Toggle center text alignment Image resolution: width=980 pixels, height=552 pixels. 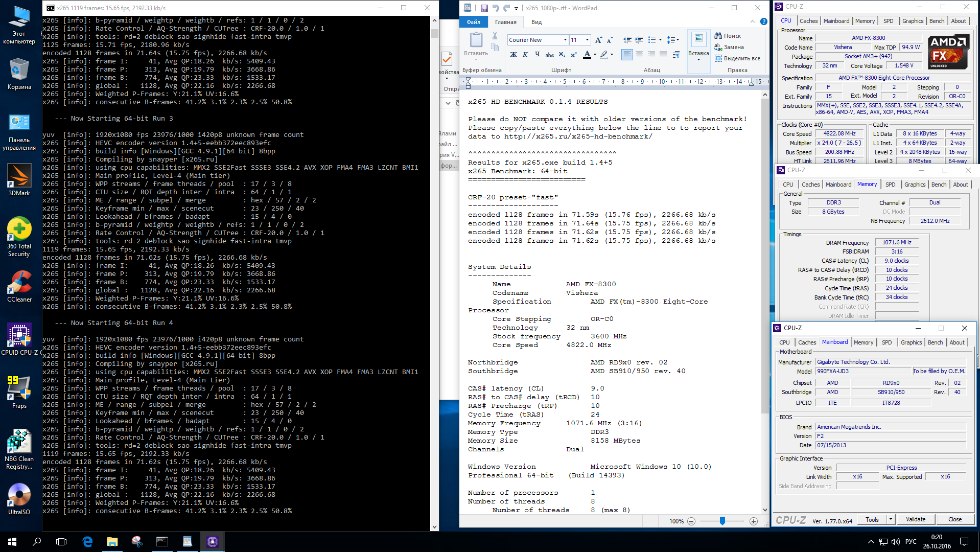click(639, 55)
